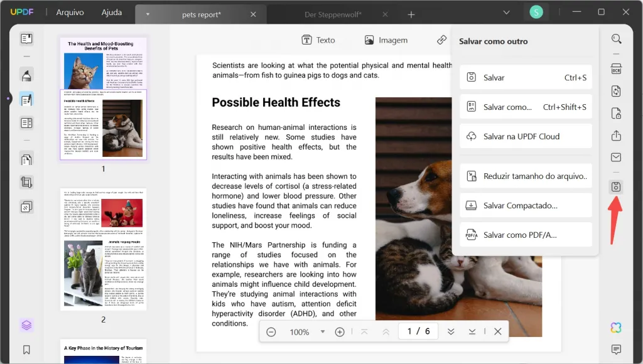
Task: Open the Arquivo menu
Action: 69,12
